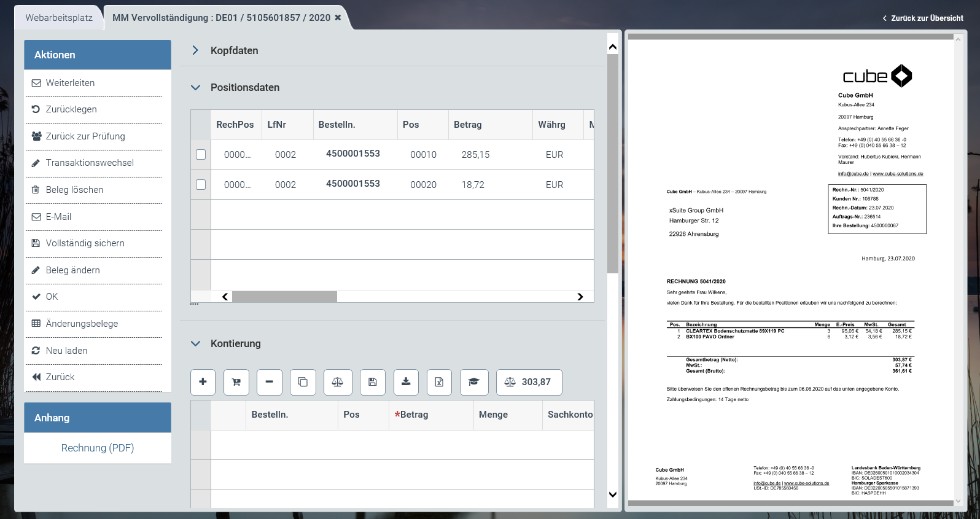
Task: Collapse the Kontierung section
Action: tap(195, 344)
